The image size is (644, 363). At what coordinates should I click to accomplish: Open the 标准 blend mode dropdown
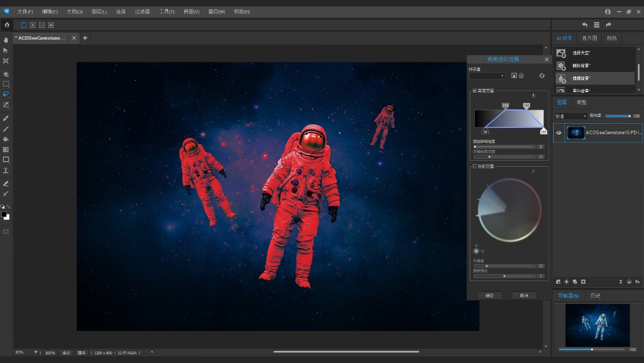click(571, 116)
